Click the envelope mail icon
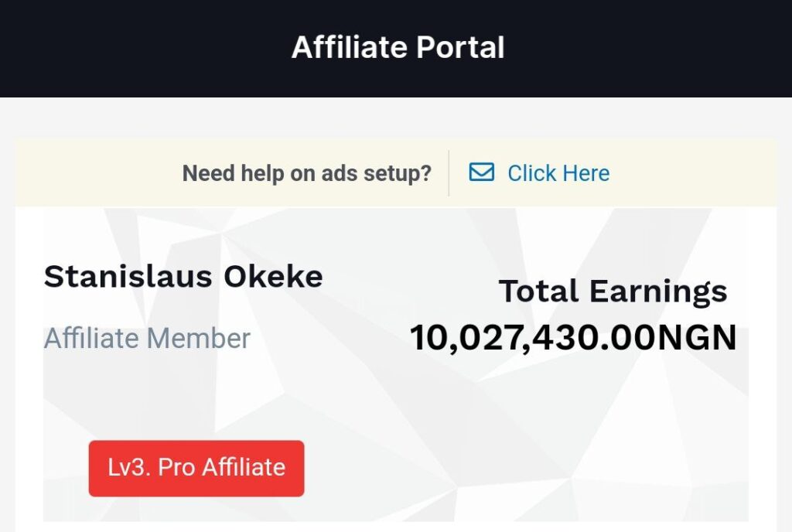Viewport: 792px width, 532px height. (481, 172)
